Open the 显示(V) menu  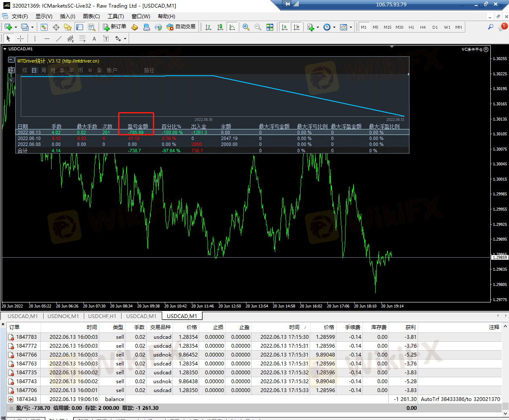coord(44,16)
